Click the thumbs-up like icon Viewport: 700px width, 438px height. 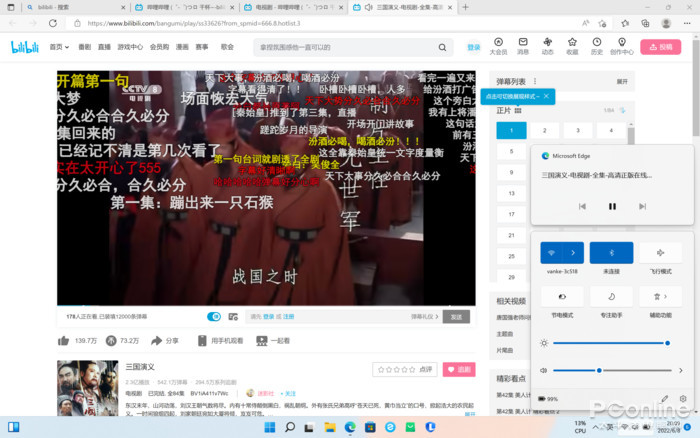coord(63,341)
